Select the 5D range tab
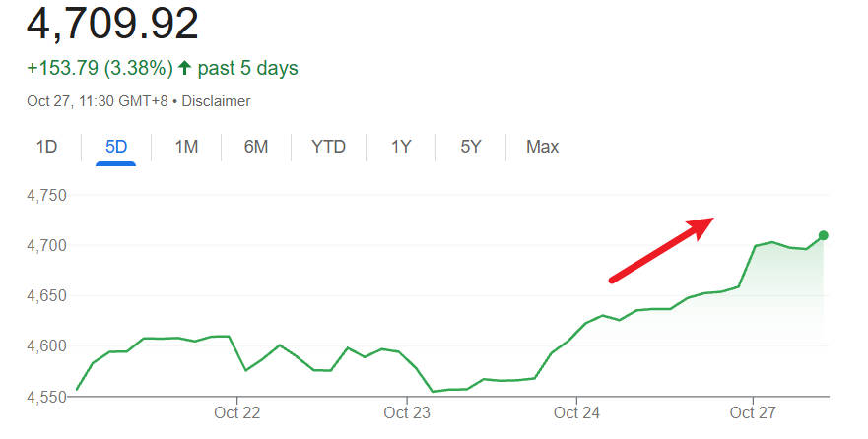The width and height of the screenshot is (868, 439). click(x=116, y=147)
